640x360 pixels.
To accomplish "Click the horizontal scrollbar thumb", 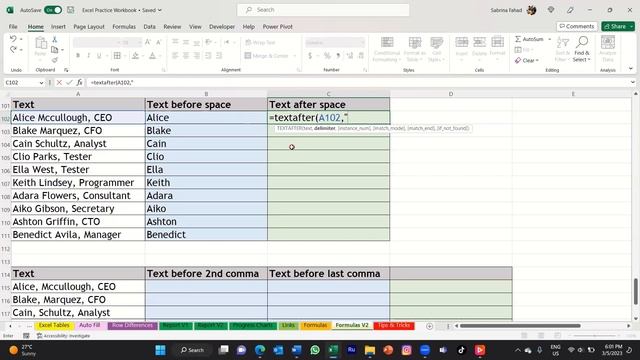I will click(520, 326).
